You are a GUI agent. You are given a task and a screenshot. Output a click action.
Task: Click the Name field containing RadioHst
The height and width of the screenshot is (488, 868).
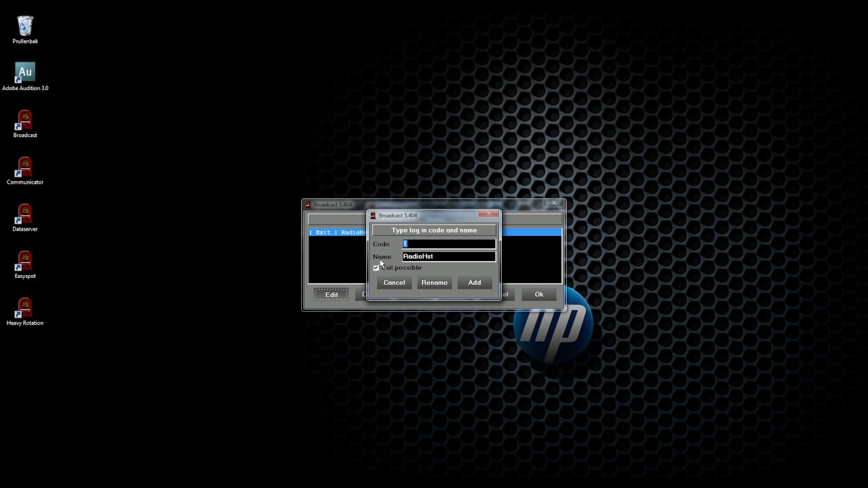[x=449, y=256]
